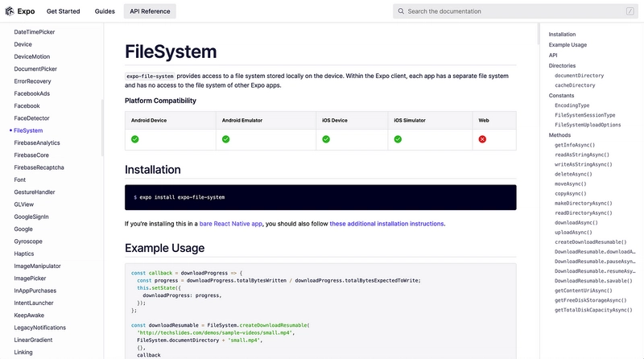Screen dimensions: 644x359
Task: Open KeepAwake in the sidebar
Action: 29,316
